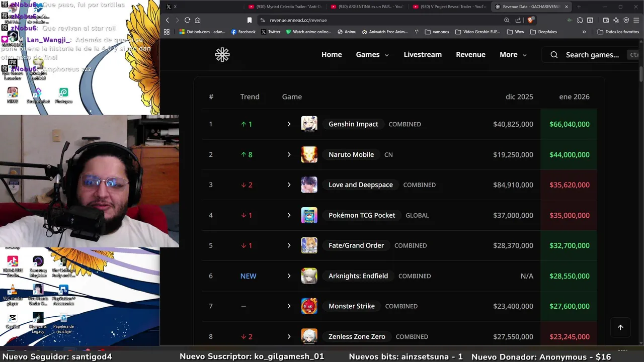Open the Outlook.com bookmark
Viewport: 644px width, 362px height.
point(202,32)
